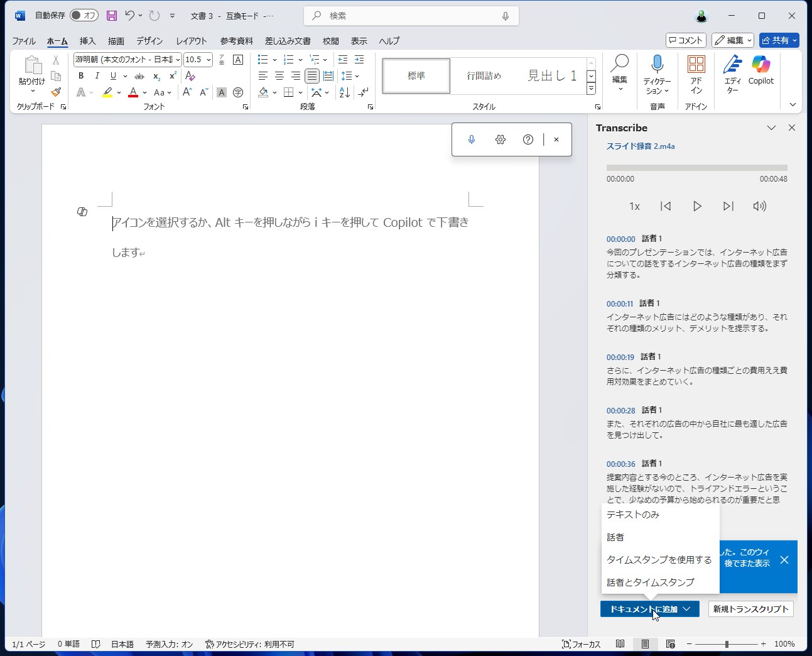812x656 pixels.
Task: Switch to Focus mode
Action: (582, 644)
